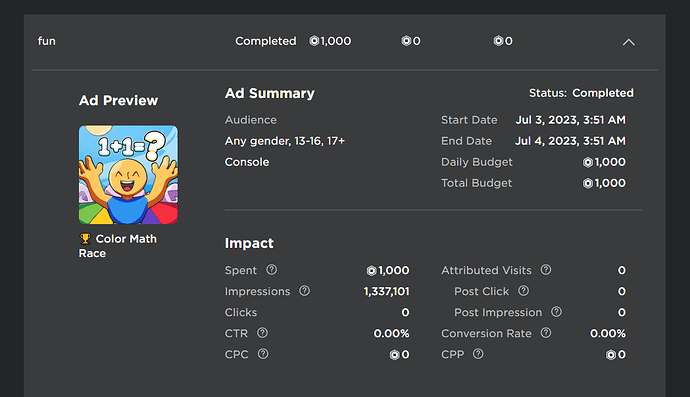Viewport: 690px width, 397px height.
Task: Click help icon next to Conversion Rate
Action: tap(546, 333)
